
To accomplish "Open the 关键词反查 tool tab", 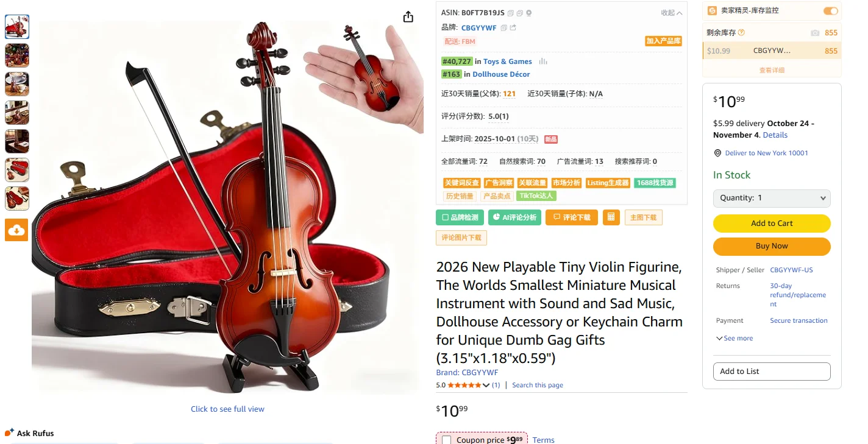I will click(x=462, y=183).
